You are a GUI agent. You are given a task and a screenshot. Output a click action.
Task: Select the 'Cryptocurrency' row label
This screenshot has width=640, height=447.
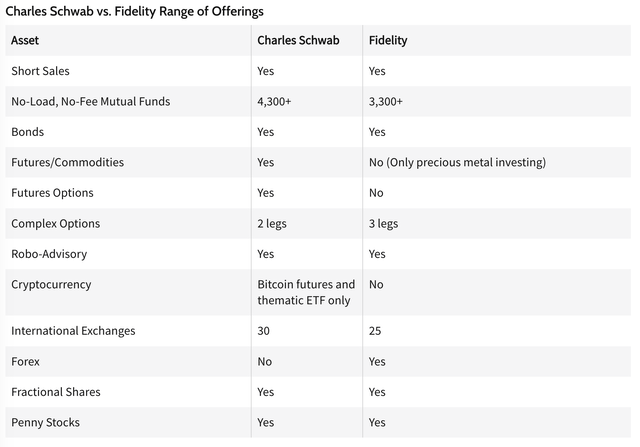click(x=51, y=284)
